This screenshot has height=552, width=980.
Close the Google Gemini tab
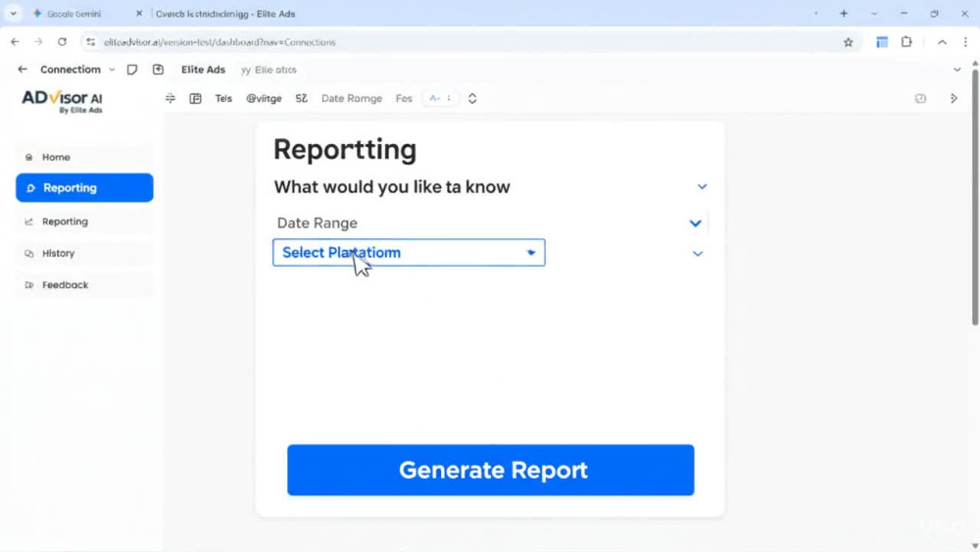(x=139, y=13)
